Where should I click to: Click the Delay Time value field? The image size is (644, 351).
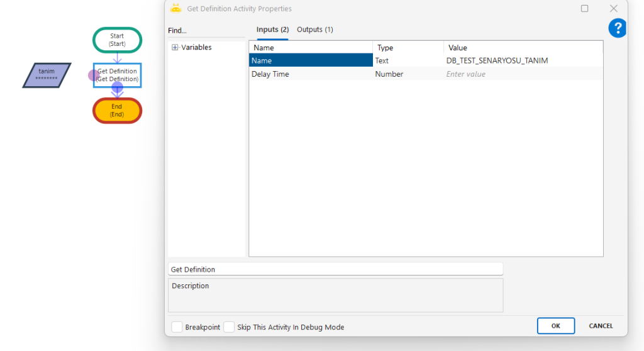coord(522,74)
